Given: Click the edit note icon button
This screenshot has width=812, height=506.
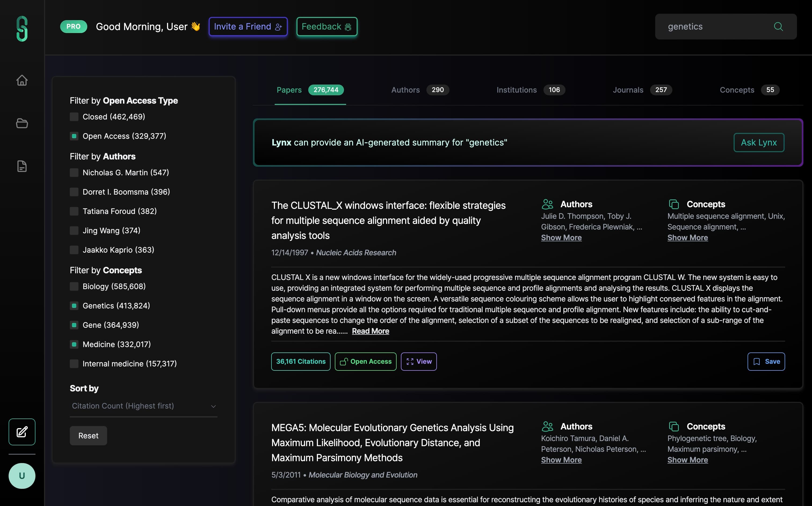Looking at the screenshot, I should click(x=22, y=432).
